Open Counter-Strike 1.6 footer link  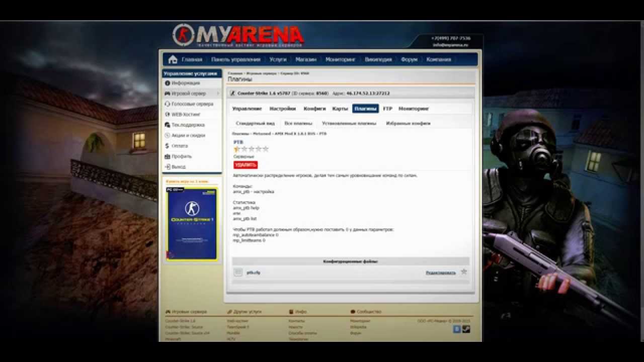pyautogui.click(x=180, y=321)
